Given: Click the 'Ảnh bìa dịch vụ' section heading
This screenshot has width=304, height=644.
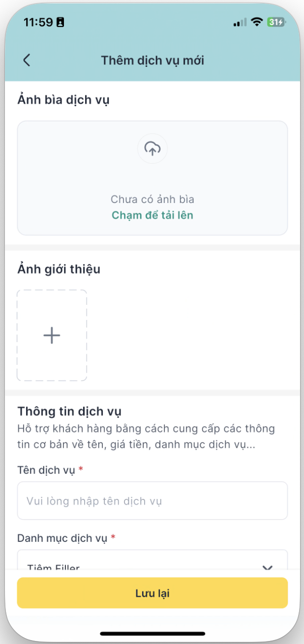Looking at the screenshot, I should coord(63,100).
